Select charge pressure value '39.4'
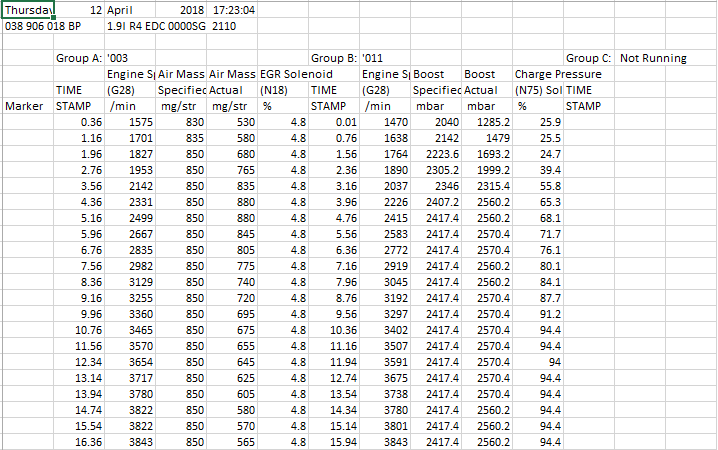This screenshot has width=718, height=450. click(x=538, y=170)
